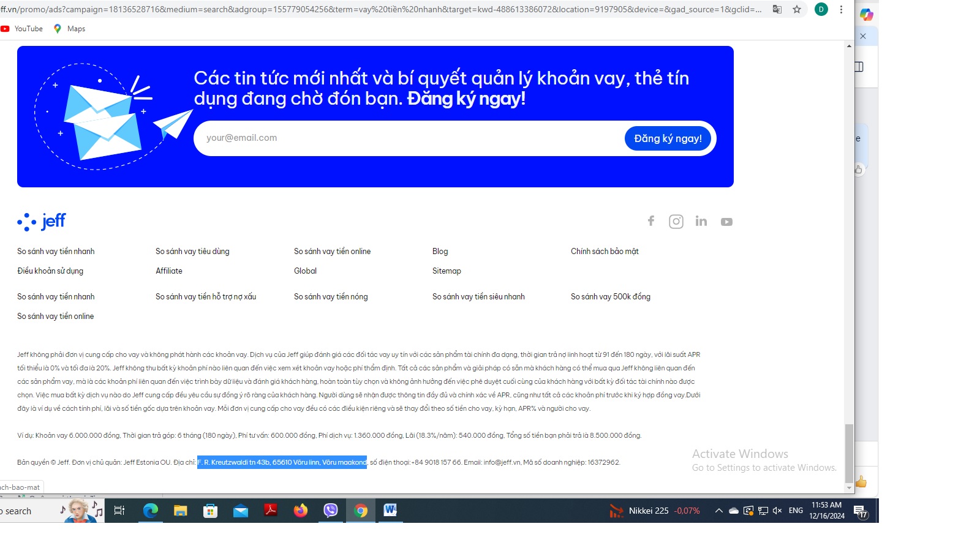
Task: Open the 'Điều khoản sử dụng' link
Action: tap(50, 271)
